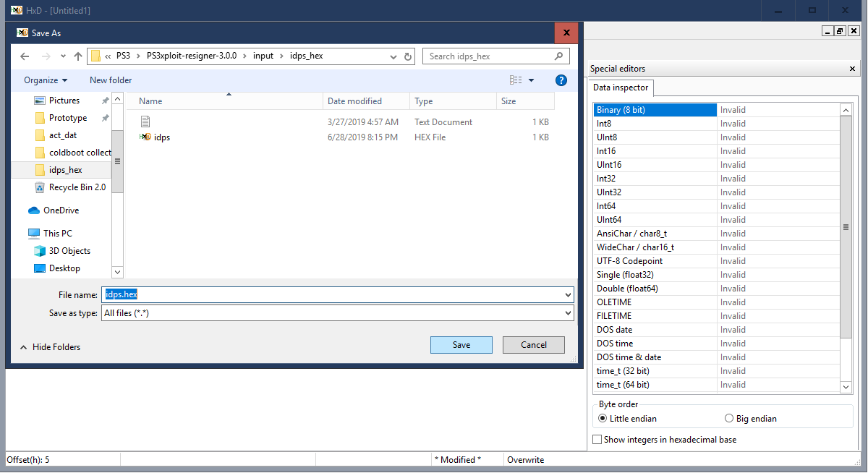The image size is (868, 473).
Task: Select Big endian byte order
Action: pos(729,419)
